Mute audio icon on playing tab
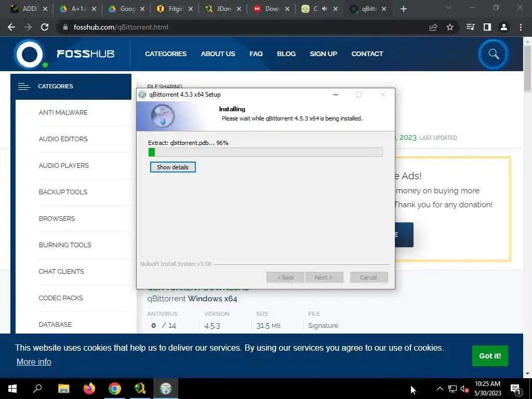 [325, 9]
